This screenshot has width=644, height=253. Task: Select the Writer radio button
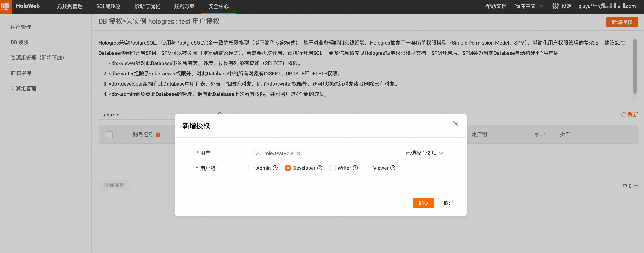pyautogui.click(x=332, y=168)
